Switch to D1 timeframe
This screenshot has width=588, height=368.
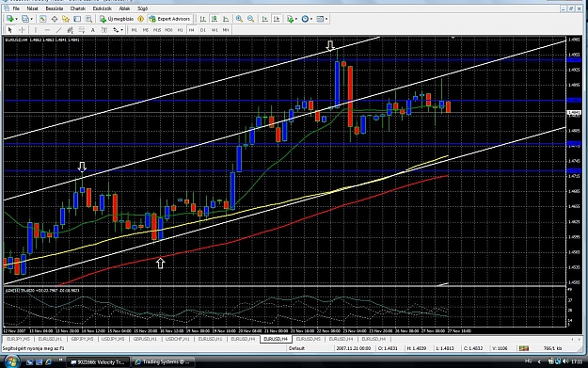click(x=203, y=30)
